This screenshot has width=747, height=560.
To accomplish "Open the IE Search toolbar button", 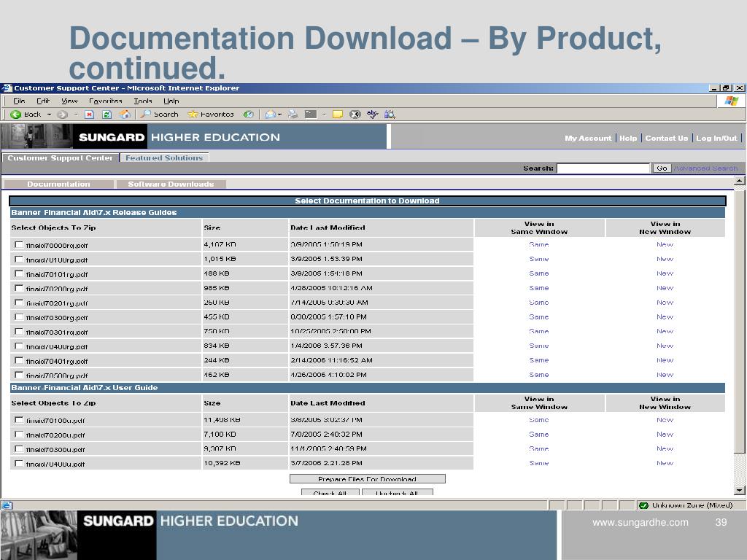I will point(159,114).
